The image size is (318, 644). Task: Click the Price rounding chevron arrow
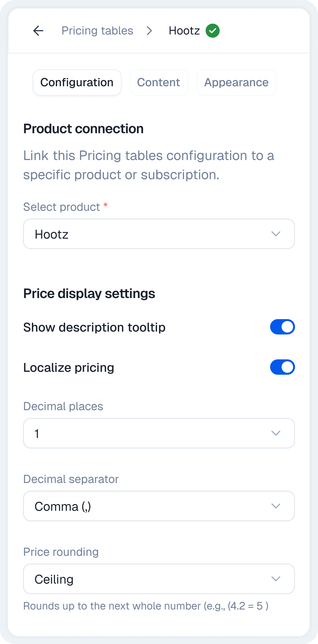[276, 579]
